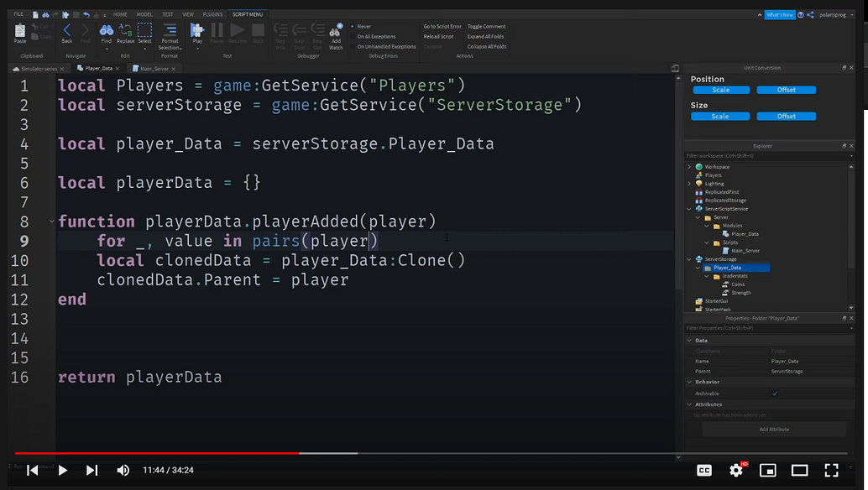
Task: Mute the video volume speaker
Action: (123, 470)
